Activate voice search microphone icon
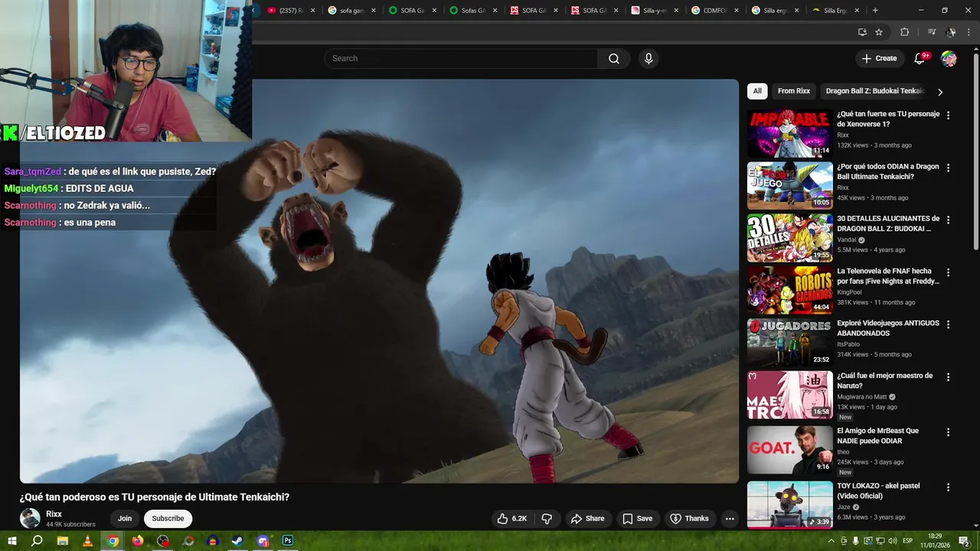This screenshot has height=551, width=980. [648, 58]
